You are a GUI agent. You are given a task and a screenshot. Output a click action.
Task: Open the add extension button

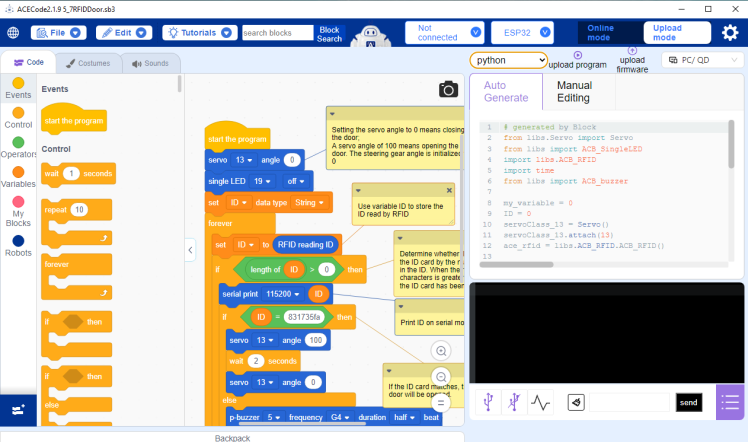click(18, 410)
